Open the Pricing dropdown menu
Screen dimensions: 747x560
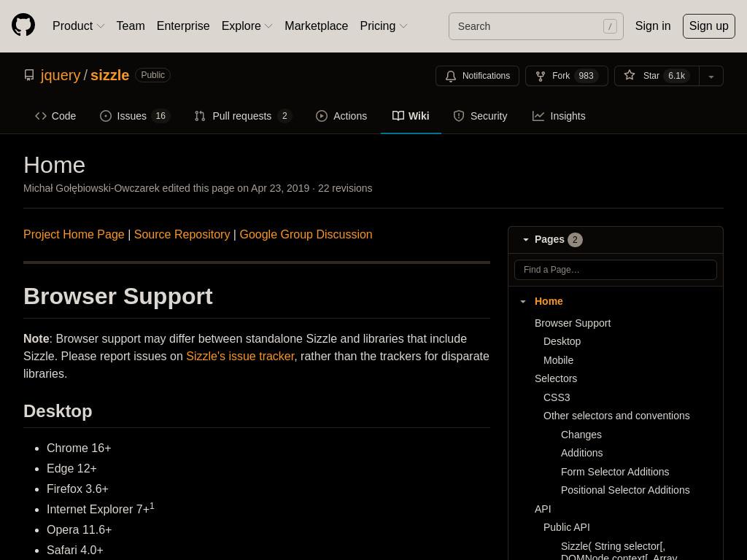click(x=384, y=26)
